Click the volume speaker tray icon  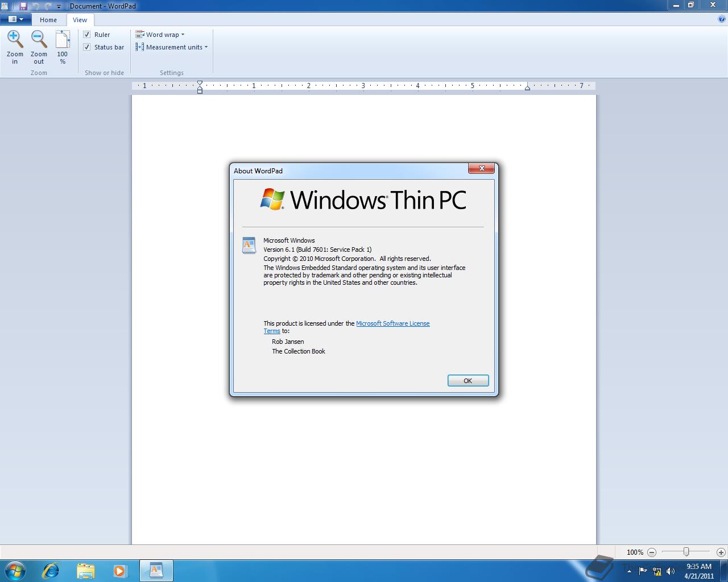pos(671,571)
